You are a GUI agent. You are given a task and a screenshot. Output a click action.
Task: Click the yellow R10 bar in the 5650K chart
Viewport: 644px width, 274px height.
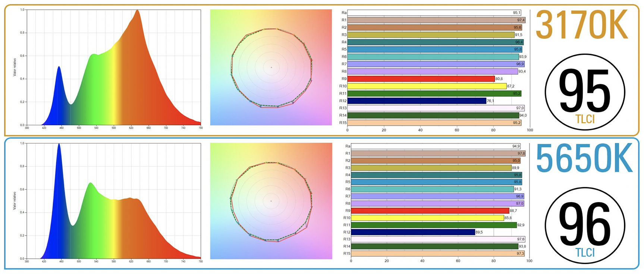click(x=427, y=218)
